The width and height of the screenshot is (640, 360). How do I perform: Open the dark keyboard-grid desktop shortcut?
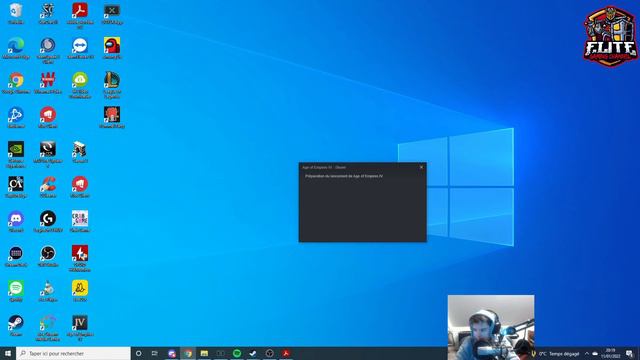[16, 256]
